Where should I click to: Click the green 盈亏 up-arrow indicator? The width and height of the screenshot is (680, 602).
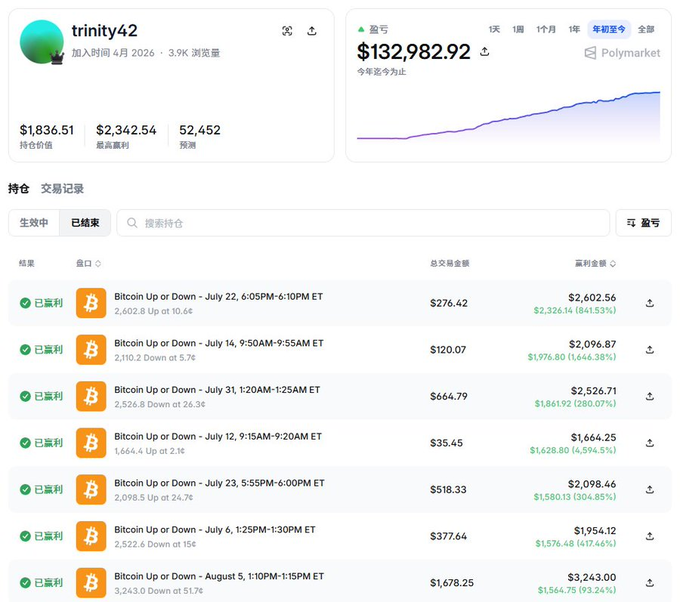[361, 29]
